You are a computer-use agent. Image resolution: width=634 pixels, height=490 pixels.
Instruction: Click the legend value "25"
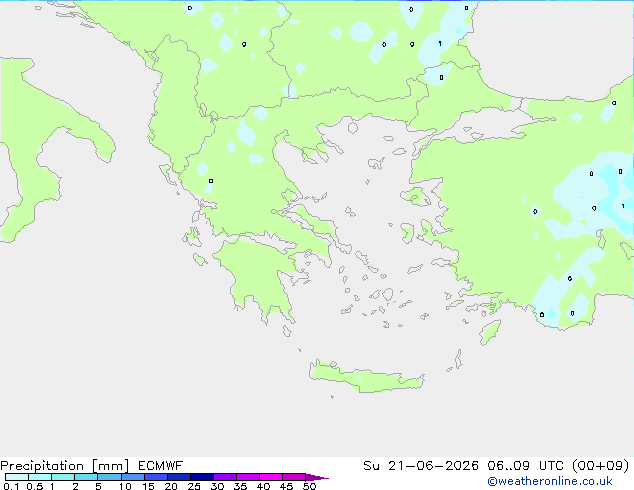194,486
